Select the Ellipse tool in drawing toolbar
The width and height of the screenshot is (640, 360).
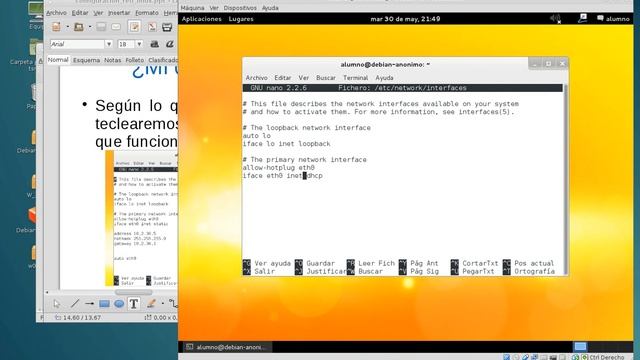click(x=119, y=304)
